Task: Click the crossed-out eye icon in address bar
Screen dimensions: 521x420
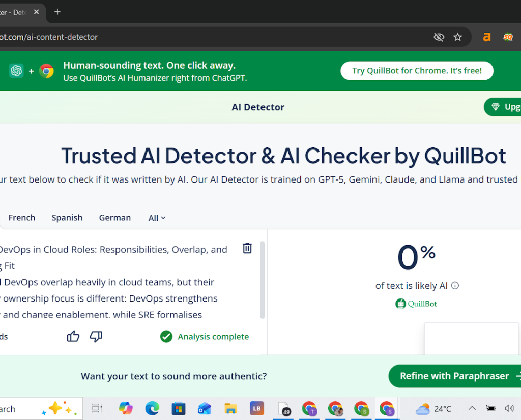Action: click(x=439, y=37)
